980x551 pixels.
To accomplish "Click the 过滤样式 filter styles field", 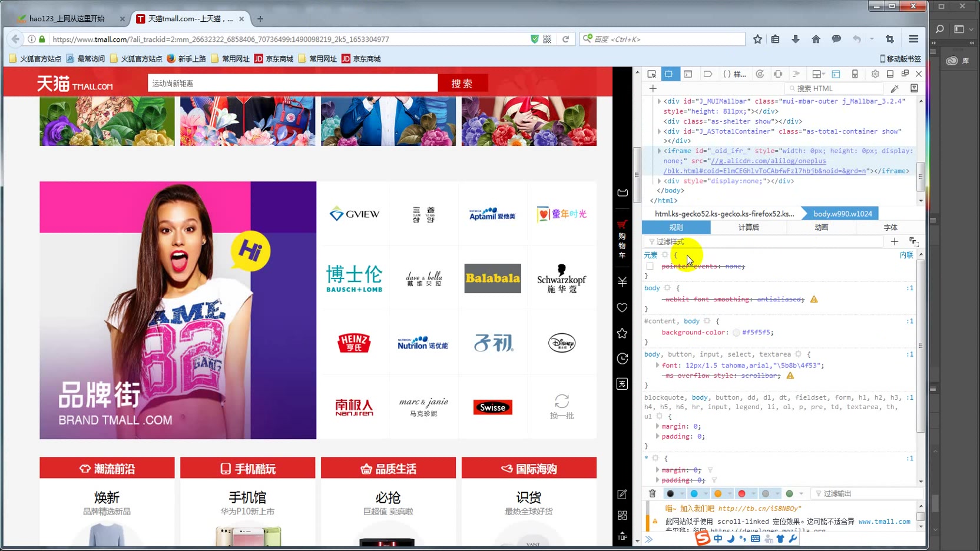I will (764, 241).
